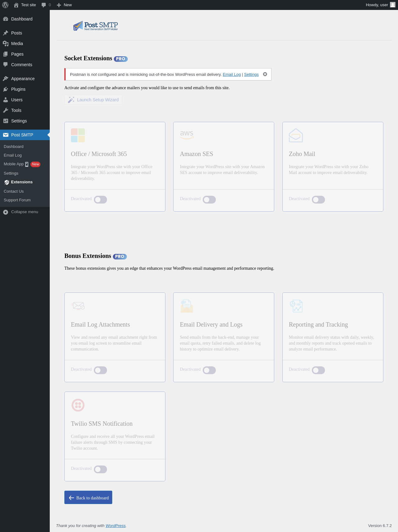Click the Zoho Mail envelope icon
398x532 pixels.
pos(296,135)
